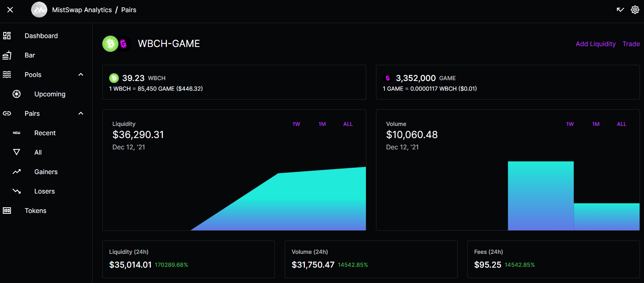
Task: Set Liquidity chart range to 1W
Action: click(x=296, y=124)
